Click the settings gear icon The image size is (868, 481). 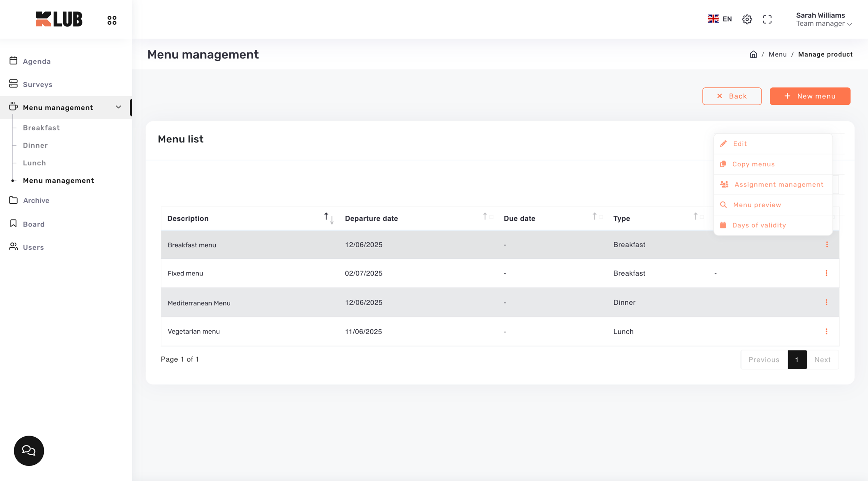(747, 19)
